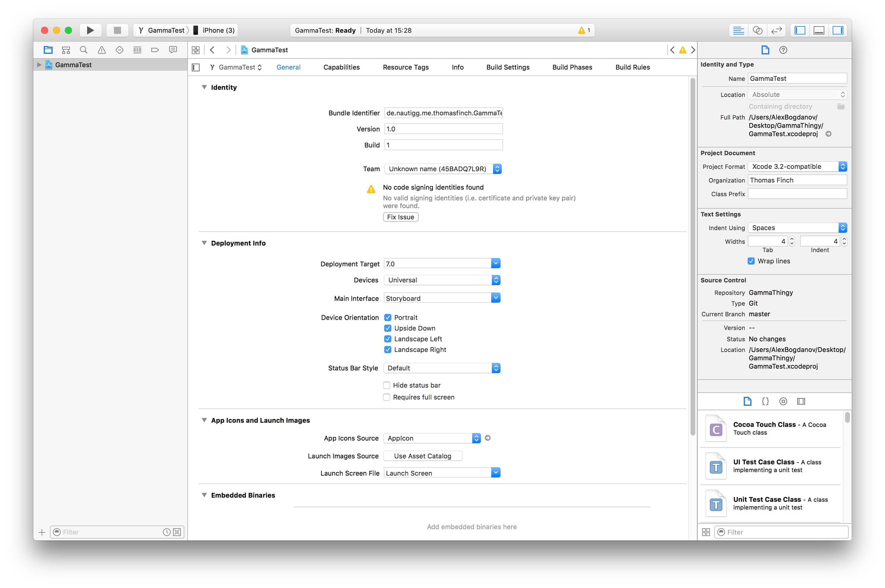The height and width of the screenshot is (588, 885).
Task: Open the Test navigator diamond icon
Action: [x=119, y=50]
